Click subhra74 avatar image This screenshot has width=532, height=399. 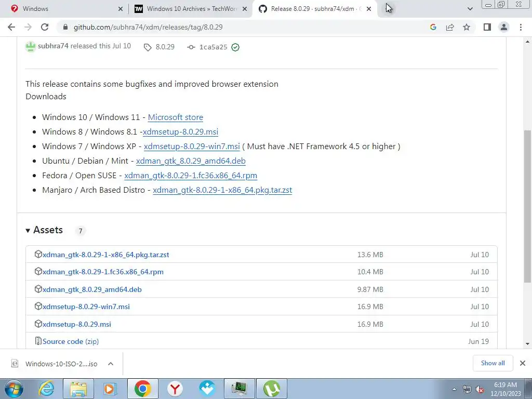click(x=31, y=46)
